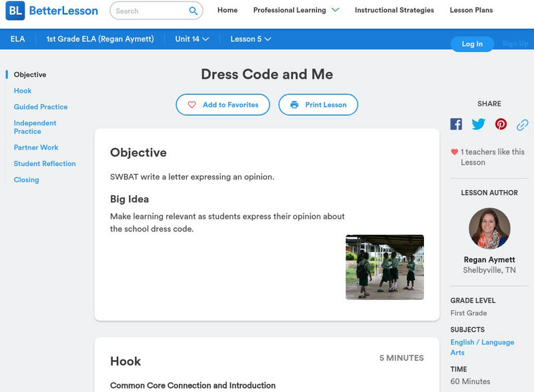
Task: Click the Print Lesson button
Action: point(318,105)
